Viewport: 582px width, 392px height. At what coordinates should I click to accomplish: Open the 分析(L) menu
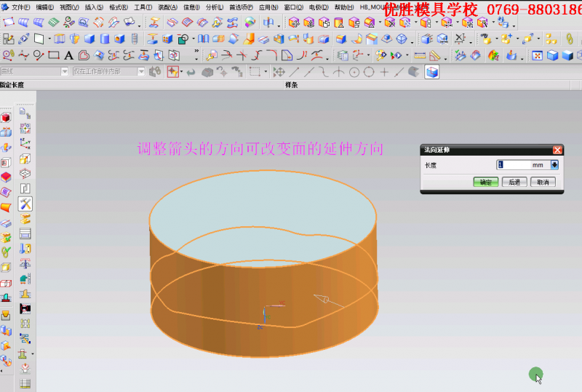(x=215, y=7)
